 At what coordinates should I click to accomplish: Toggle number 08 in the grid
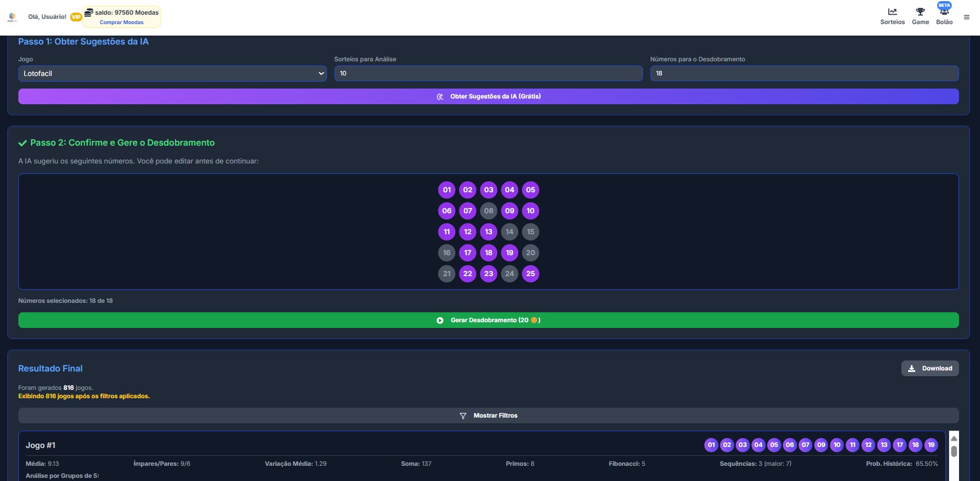tap(488, 211)
